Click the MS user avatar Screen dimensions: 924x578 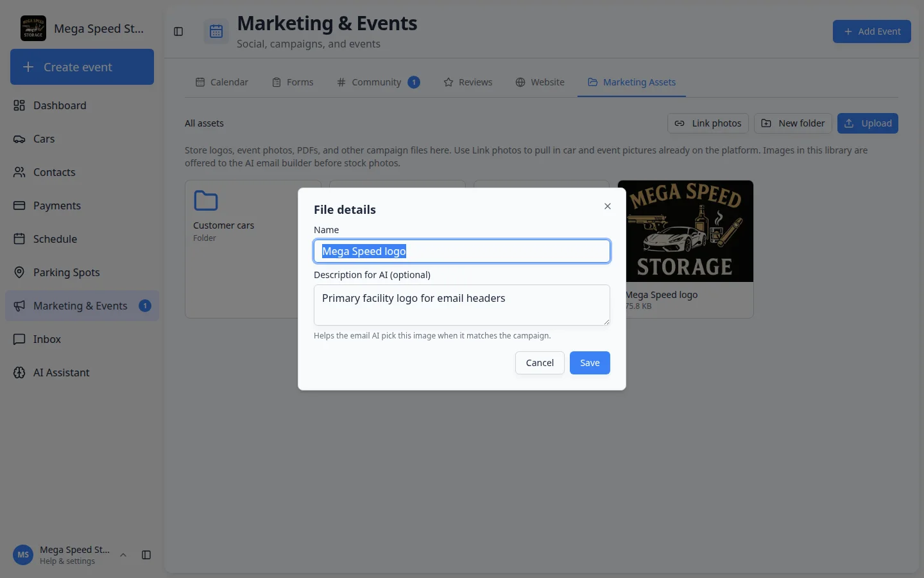pyautogui.click(x=23, y=555)
